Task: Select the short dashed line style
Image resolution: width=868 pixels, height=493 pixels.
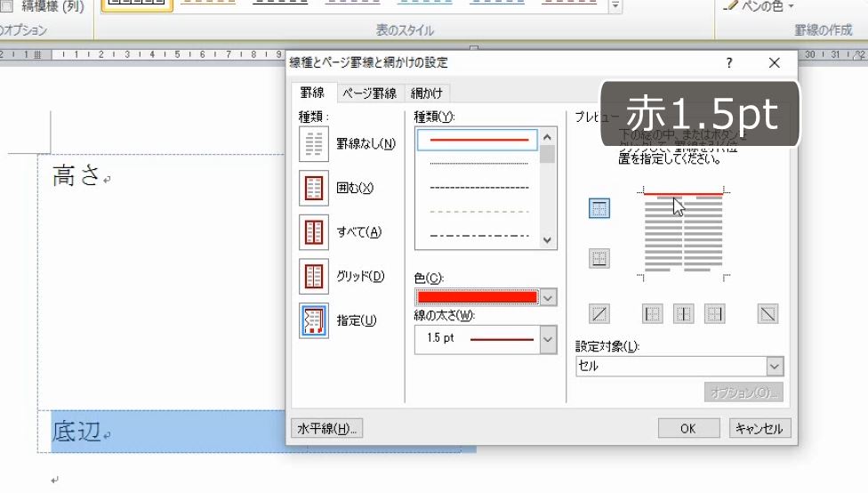Action: (478, 188)
